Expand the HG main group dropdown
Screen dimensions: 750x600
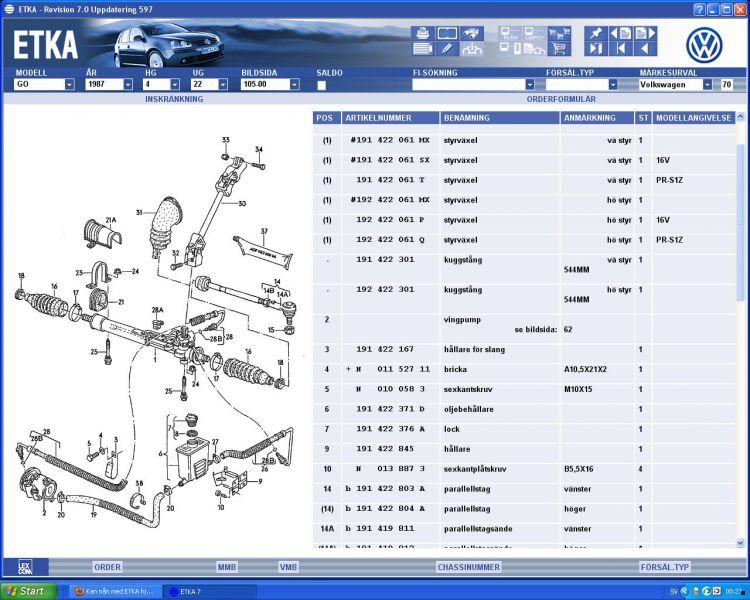click(x=175, y=85)
